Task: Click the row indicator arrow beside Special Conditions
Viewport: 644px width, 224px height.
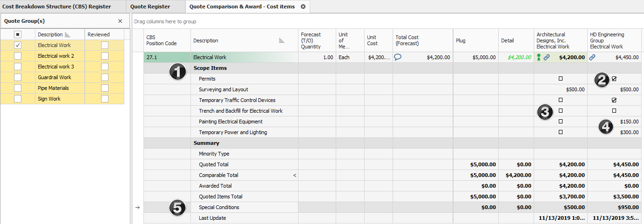Action: pyautogui.click(x=137, y=208)
